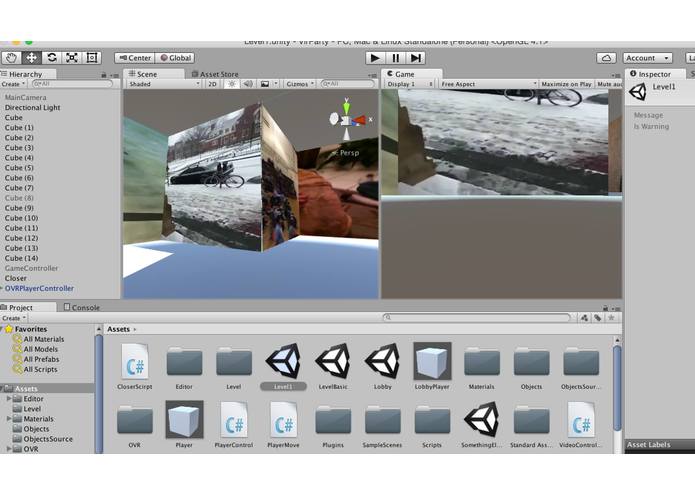
Task: Select the Scale tool
Action: tap(71, 58)
